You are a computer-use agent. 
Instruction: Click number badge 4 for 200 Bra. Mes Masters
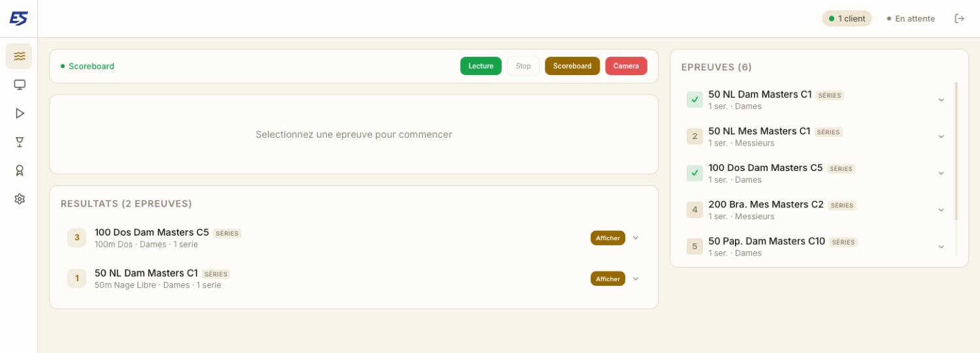694,210
